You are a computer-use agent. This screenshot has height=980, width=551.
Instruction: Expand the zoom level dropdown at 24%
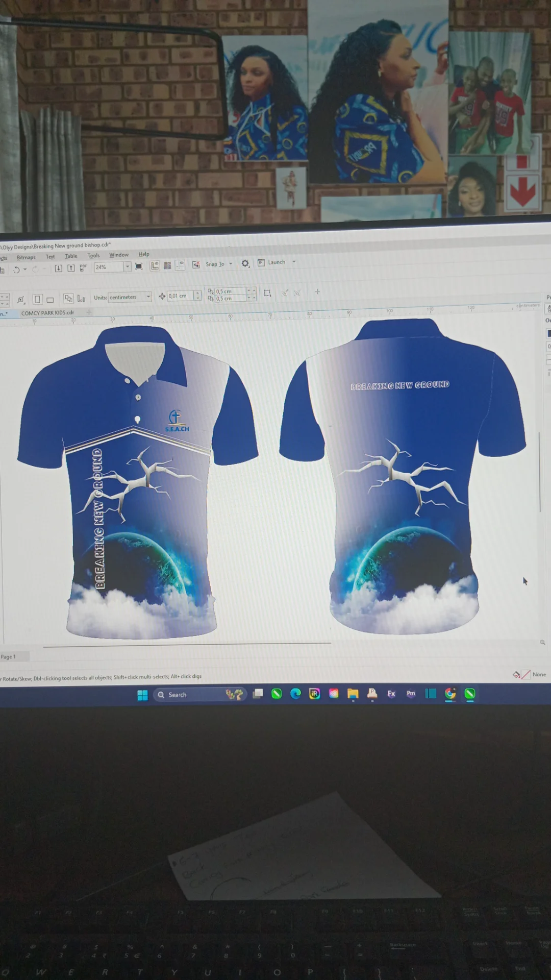pyautogui.click(x=128, y=266)
